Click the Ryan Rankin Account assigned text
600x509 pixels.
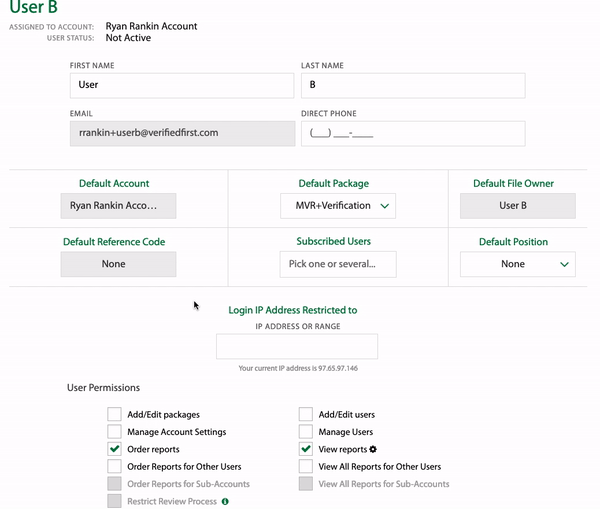point(152,26)
